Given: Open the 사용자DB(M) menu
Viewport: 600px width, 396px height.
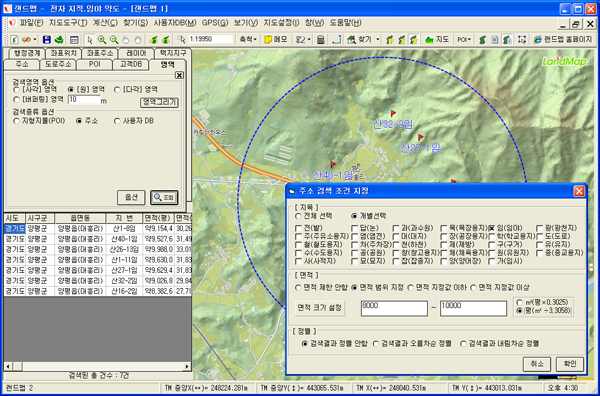Looking at the screenshot, I should (x=175, y=23).
